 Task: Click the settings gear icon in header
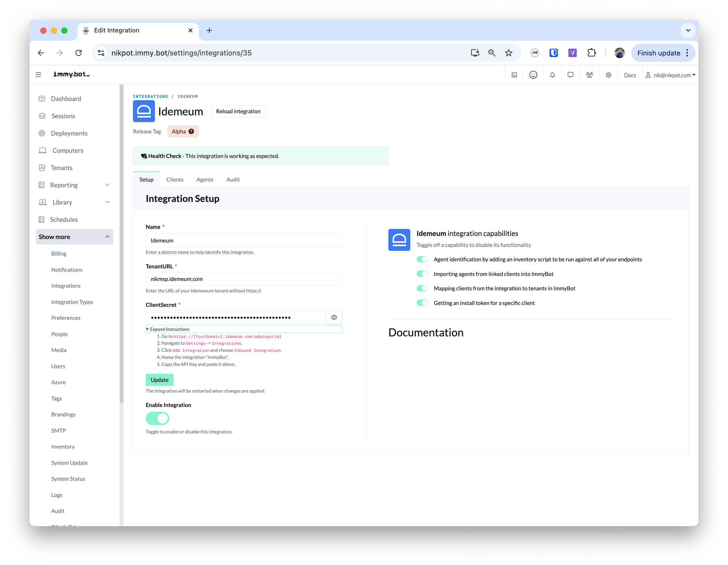(x=608, y=75)
